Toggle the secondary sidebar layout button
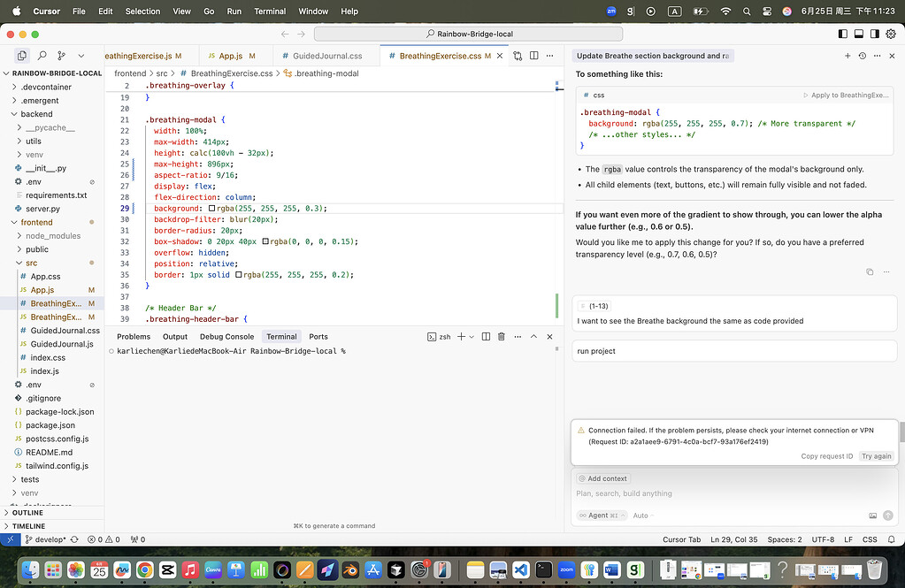 pyautogui.click(x=874, y=34)
